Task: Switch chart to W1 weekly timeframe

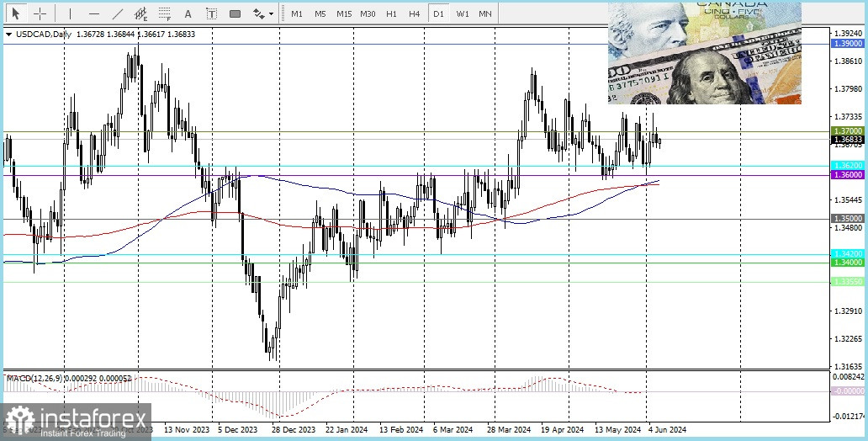Action: 463,13
